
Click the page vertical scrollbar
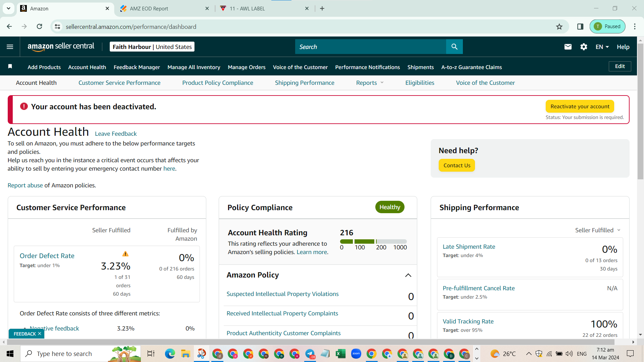click(640, 111)
